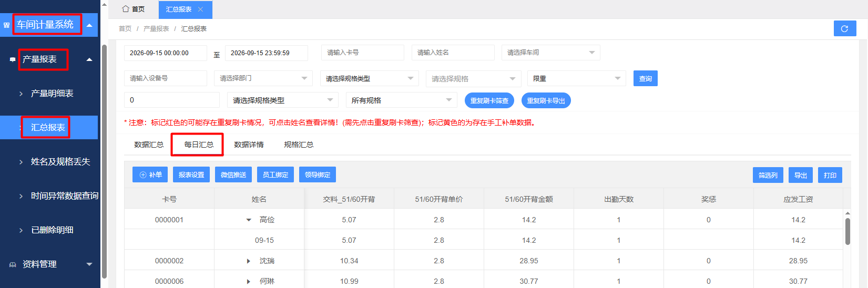Click start date field 2026-09-15 00:00:00

pos(166,53)
